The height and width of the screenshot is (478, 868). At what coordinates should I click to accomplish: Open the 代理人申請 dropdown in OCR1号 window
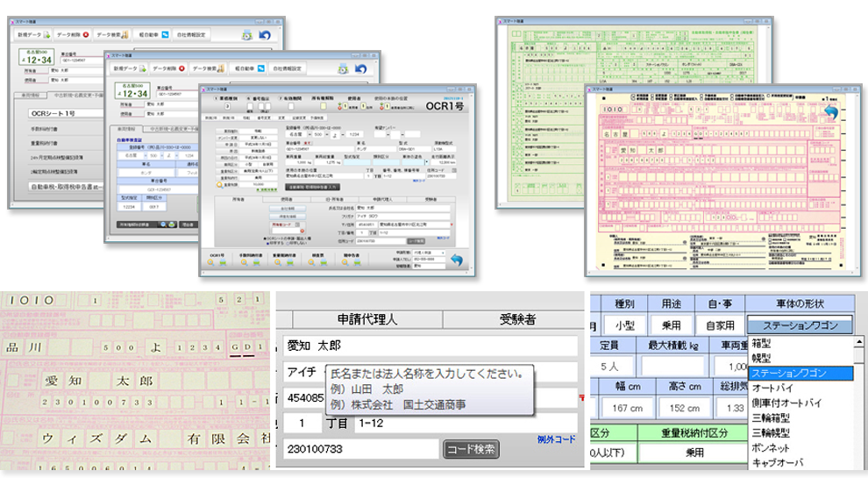tap(429, 253)
